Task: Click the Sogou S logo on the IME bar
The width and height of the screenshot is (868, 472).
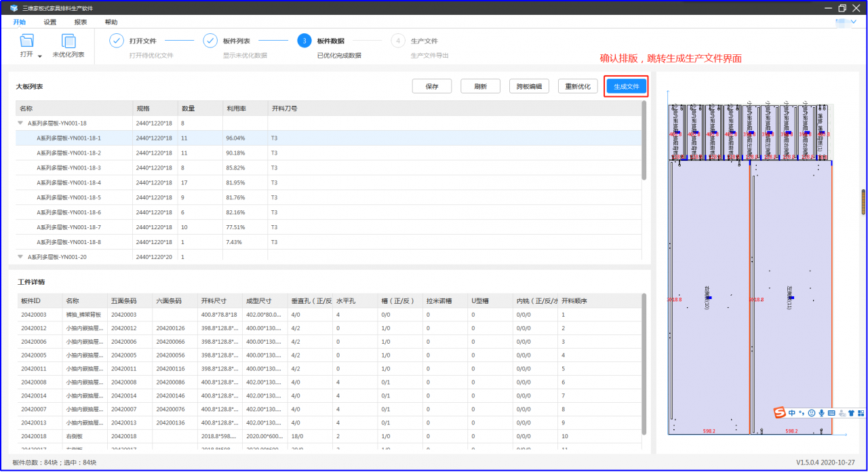Action: [780, 412]
